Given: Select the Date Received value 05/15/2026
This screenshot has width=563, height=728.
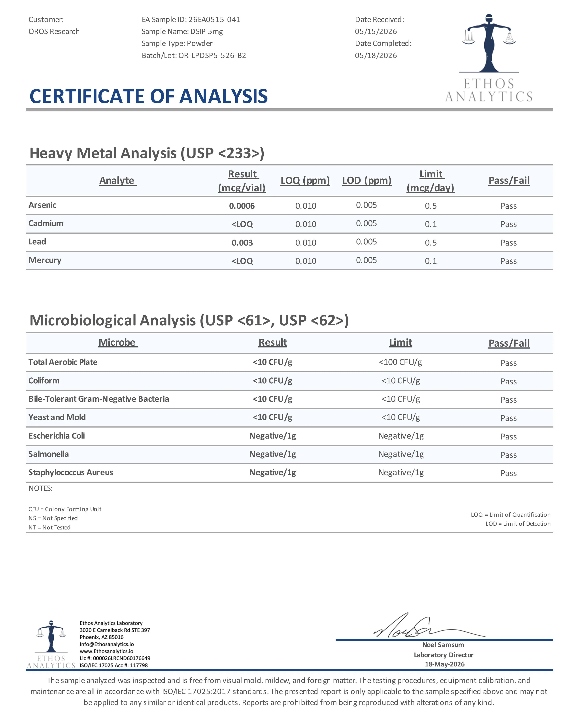Looking at the screenshot, I should (x=376, y=32).
